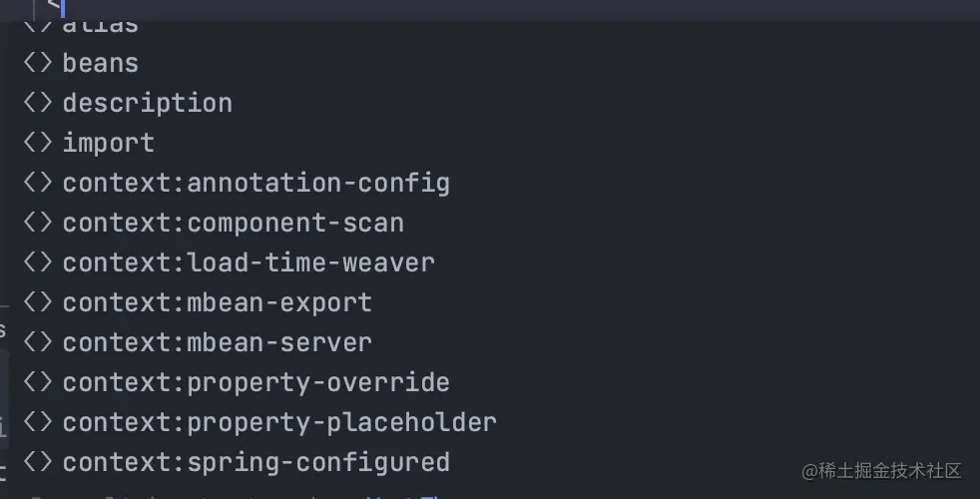Choose context:property-override suggestion
Viewport: 980px width, 499px height.
[255, 382]
